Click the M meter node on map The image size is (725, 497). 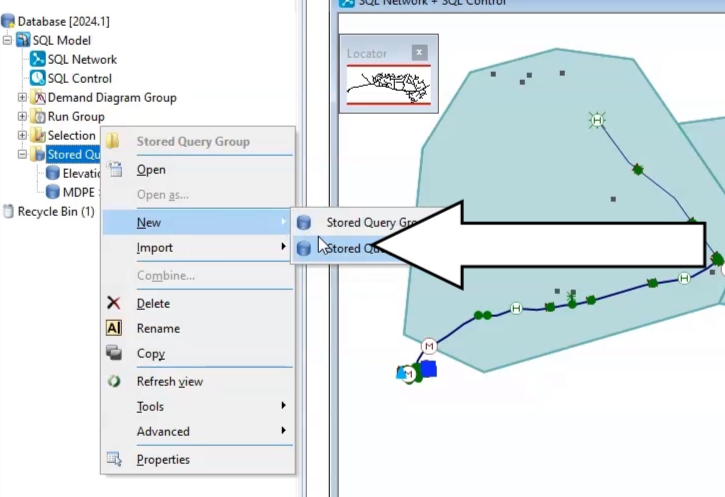[x=429, y=346]
